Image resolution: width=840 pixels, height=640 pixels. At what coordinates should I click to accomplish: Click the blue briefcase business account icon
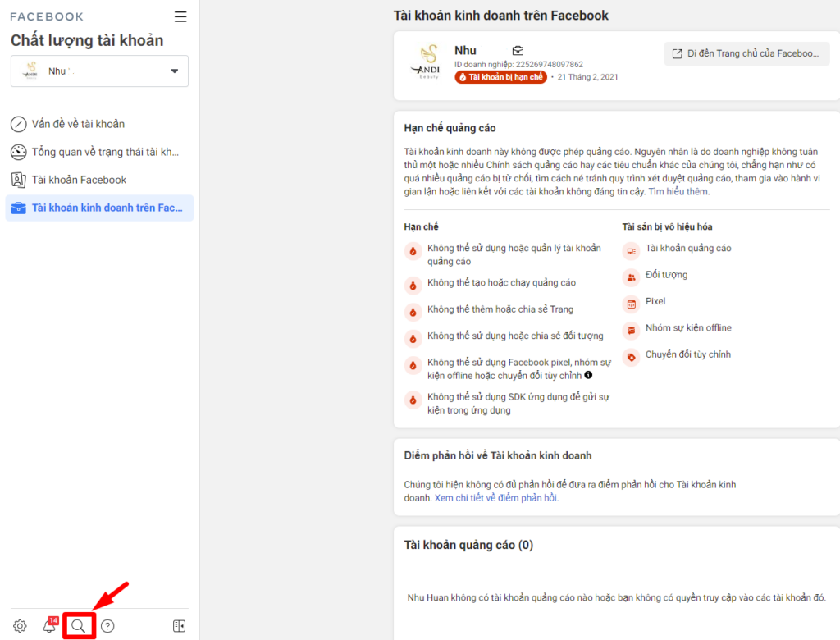[19, 208]
